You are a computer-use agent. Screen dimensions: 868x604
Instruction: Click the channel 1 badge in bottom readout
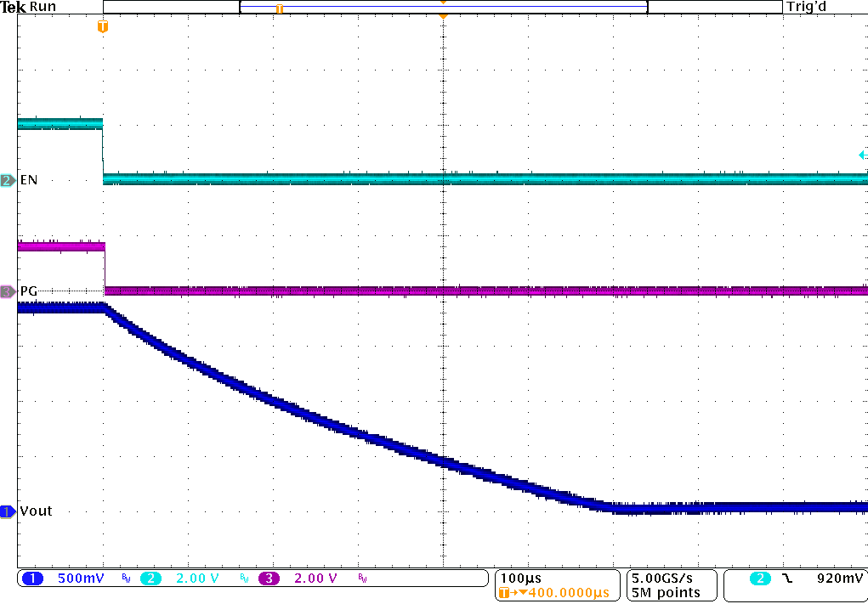click(x=32, y=579)
